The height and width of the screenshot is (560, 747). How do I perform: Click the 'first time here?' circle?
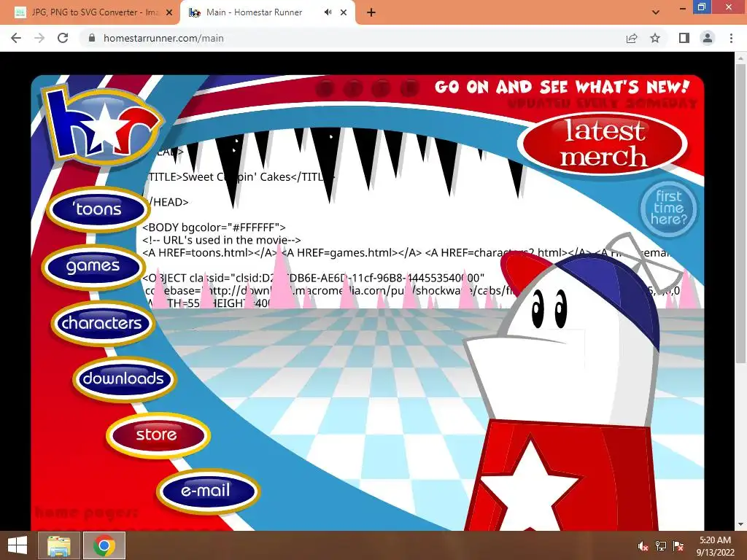pyautogui.click(x=668, y=209)
